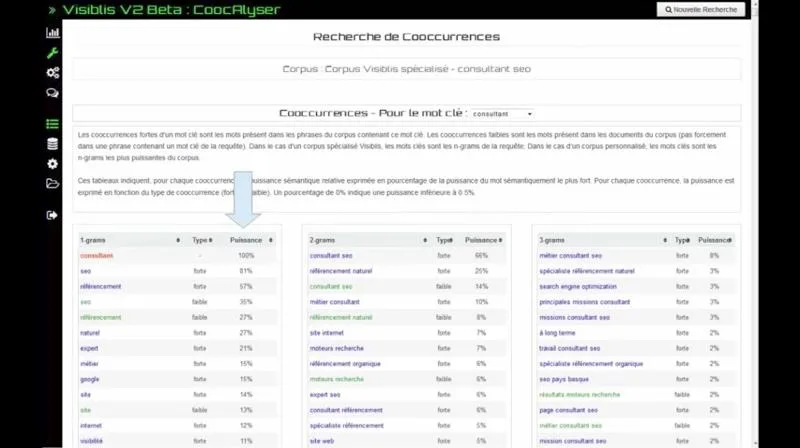Select 'à long terme' 3-gram
800x448 pixels.
pos(557,333)
